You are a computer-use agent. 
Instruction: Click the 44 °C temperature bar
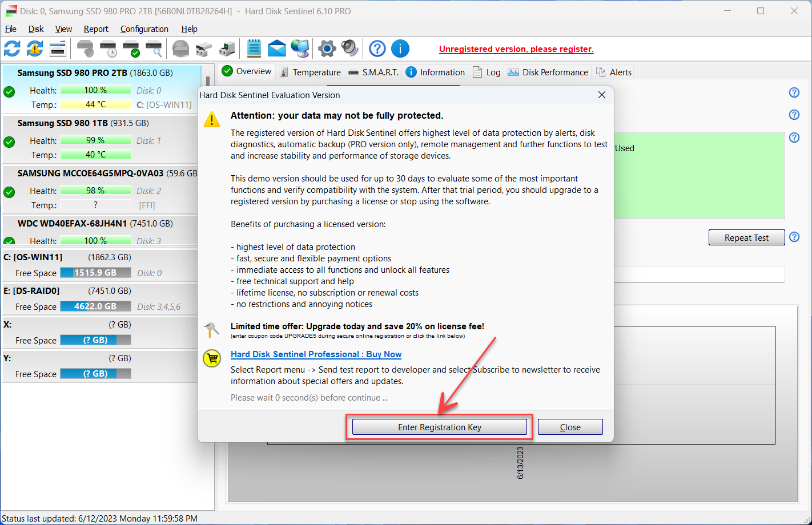pos(95,104)
